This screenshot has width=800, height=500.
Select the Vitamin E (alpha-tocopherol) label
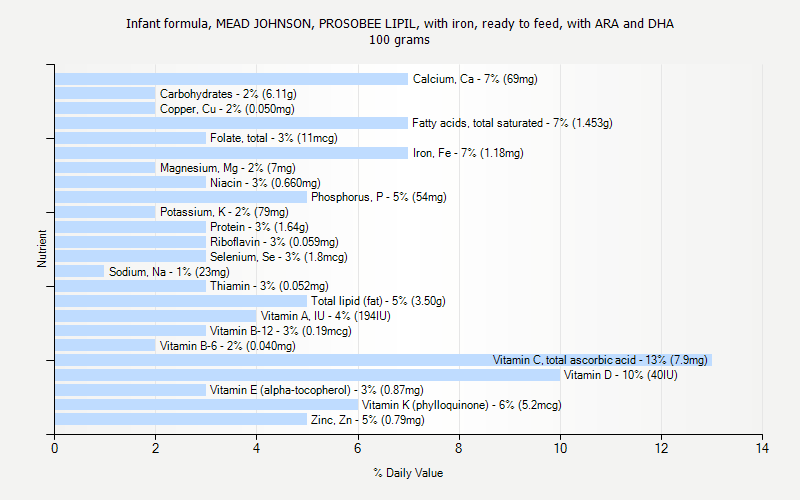pos(316,390)
